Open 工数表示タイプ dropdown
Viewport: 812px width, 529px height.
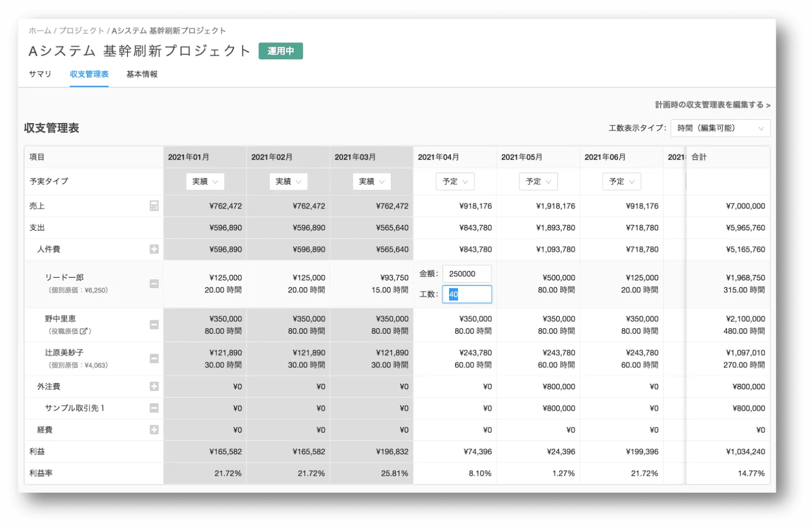(x=720, y=128)
